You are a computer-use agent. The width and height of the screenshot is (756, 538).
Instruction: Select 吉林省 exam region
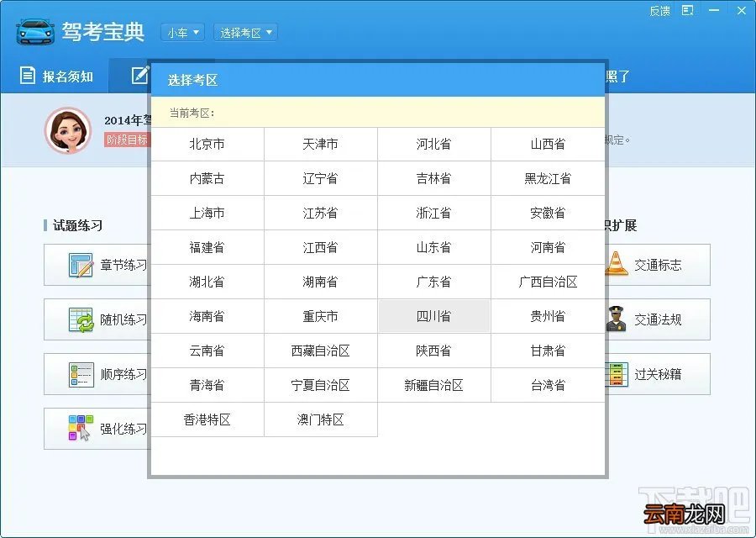(x=434, y=178)
